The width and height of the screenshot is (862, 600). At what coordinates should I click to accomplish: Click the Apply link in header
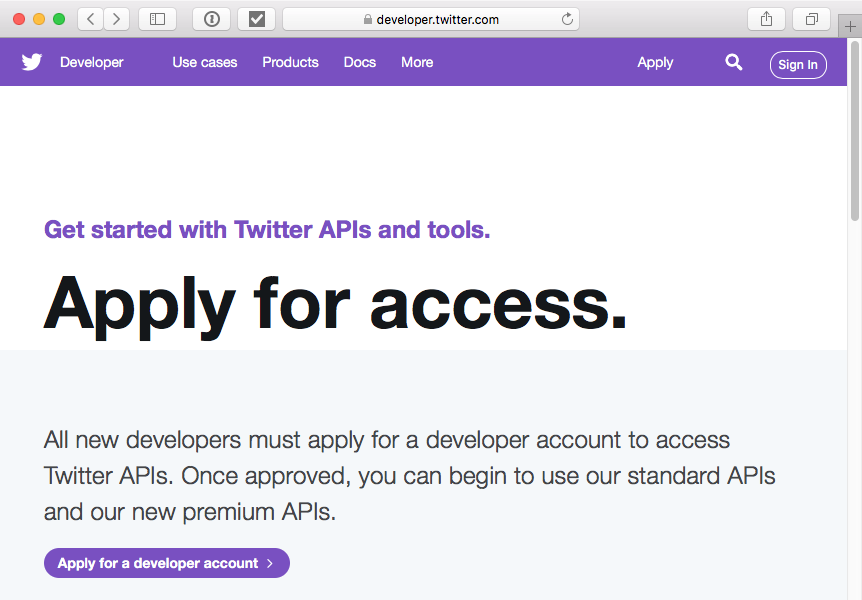655,63
